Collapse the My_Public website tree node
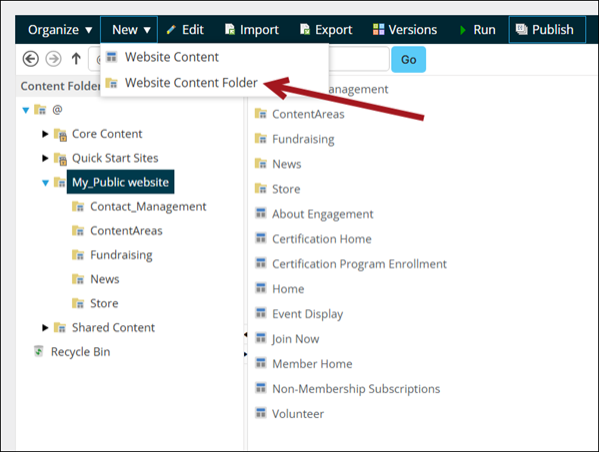599x452 pixels. pos(45,183)
